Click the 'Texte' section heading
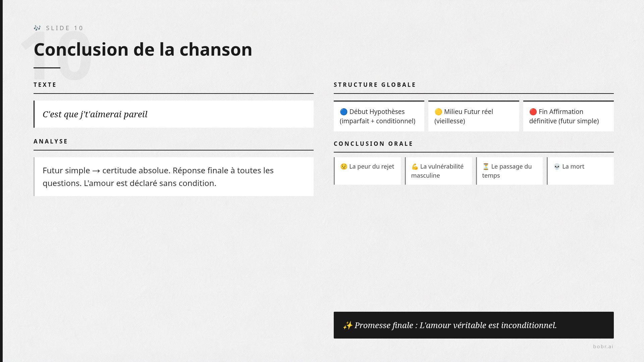The height and width of the screenshot is (362, 644). click(45, 85)
